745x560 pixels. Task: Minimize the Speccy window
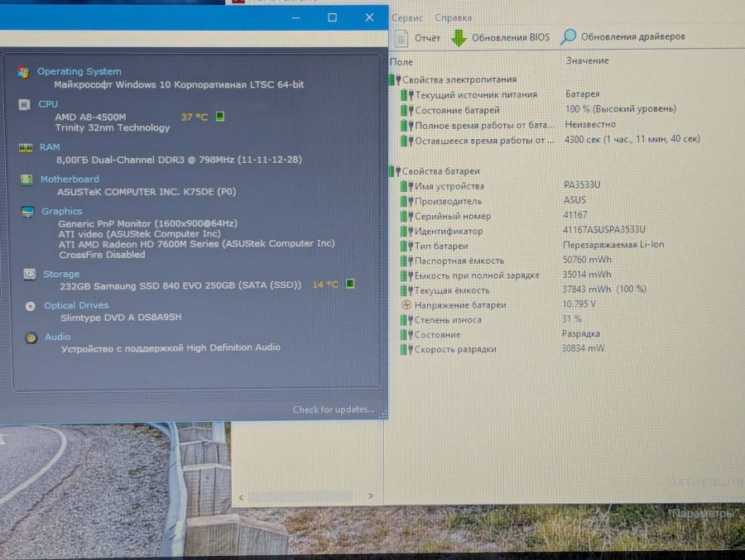click(296, 18)
